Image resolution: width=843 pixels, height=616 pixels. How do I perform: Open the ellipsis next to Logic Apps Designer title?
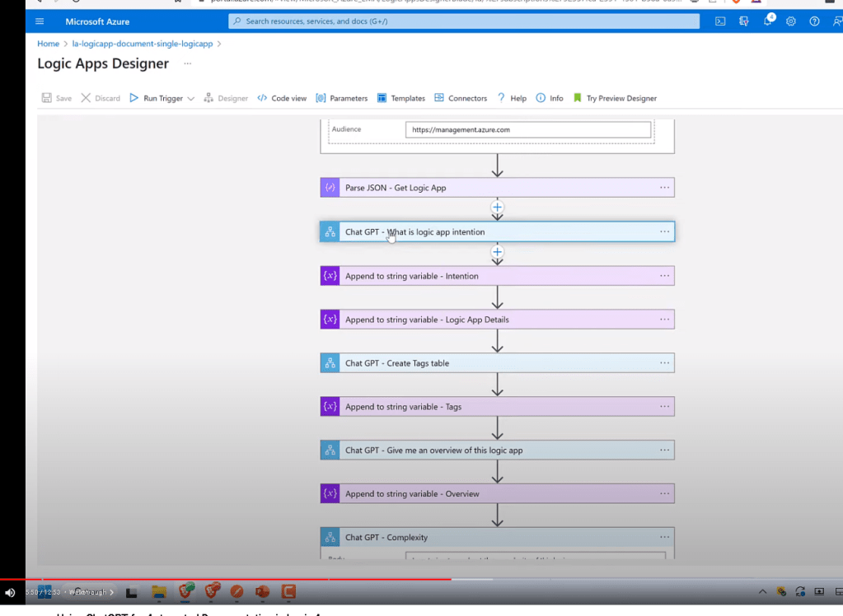coord(187,63)
